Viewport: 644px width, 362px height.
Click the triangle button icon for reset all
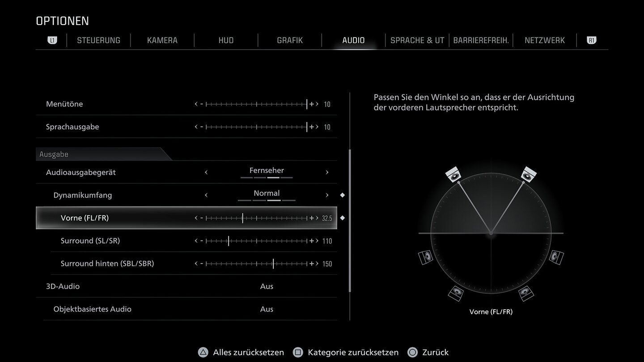[203, 352]
